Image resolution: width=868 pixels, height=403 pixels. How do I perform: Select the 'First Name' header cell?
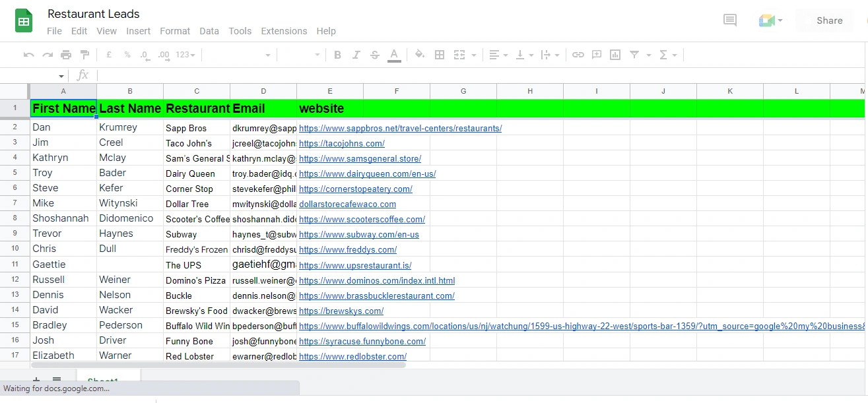pyautogui.click(x=63, y=108)
